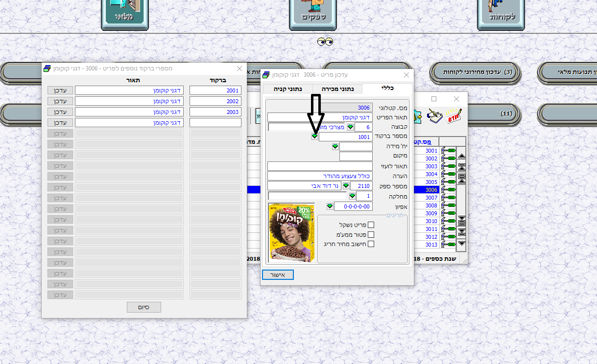This screenshot has height=364, width=597.
Task: Click the row icon beside item 3005
Action: pyautogui.click(x=447, y=182)
